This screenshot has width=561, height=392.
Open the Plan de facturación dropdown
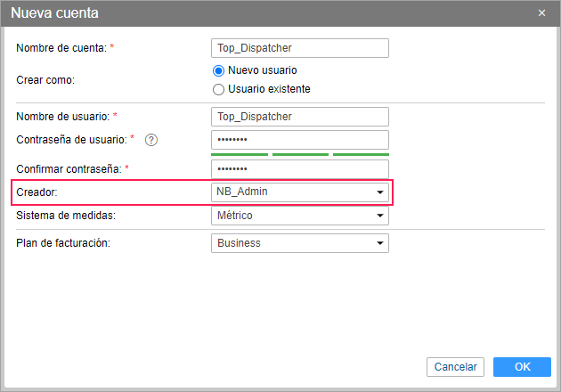(300, 242)
